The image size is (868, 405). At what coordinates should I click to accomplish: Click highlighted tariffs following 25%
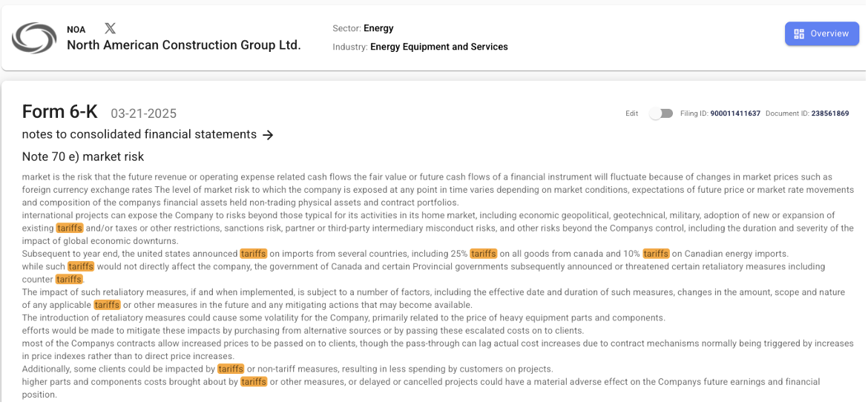(x=483, y=254)
